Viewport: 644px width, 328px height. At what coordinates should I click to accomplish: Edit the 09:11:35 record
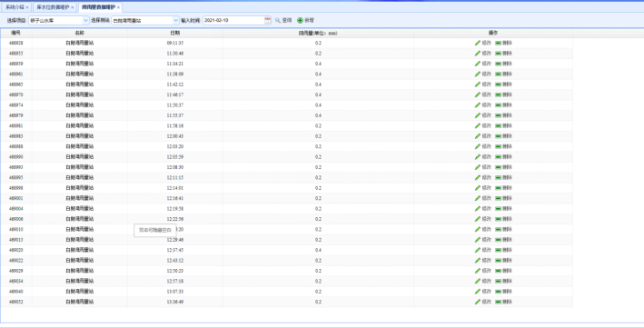(x=483, y=43)
